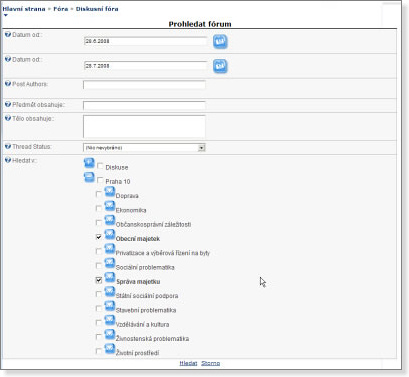Tick the Sociální problematika checkbox
This screenshot has height=377, width=409.
(x=99, y=266)
